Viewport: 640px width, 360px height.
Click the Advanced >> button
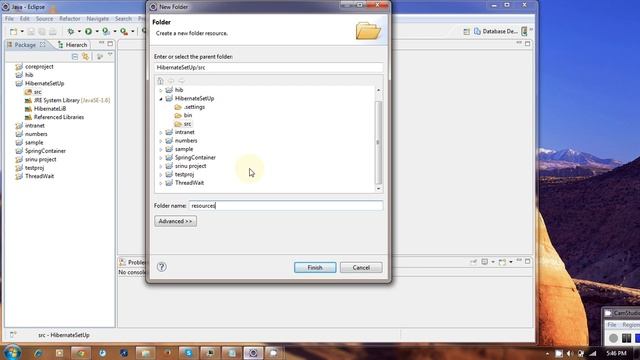176,221
